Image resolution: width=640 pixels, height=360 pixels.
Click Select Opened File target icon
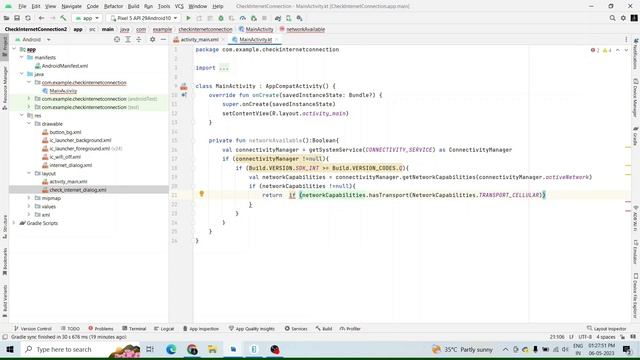point(117,40)
